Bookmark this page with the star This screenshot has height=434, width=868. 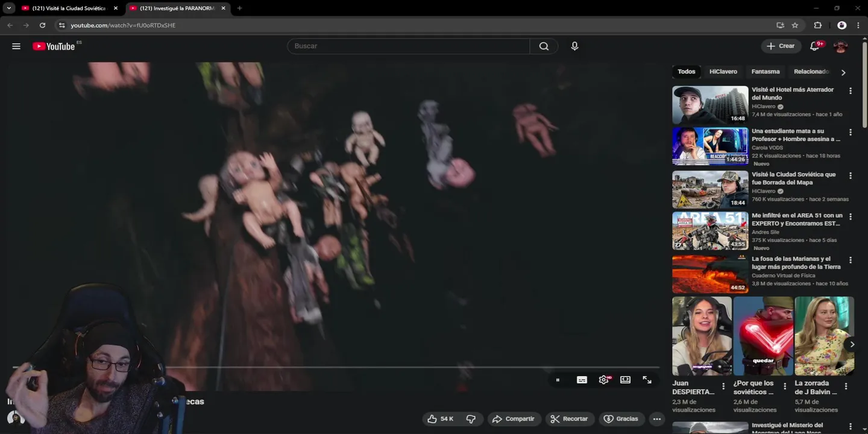[x=795, y=25]
